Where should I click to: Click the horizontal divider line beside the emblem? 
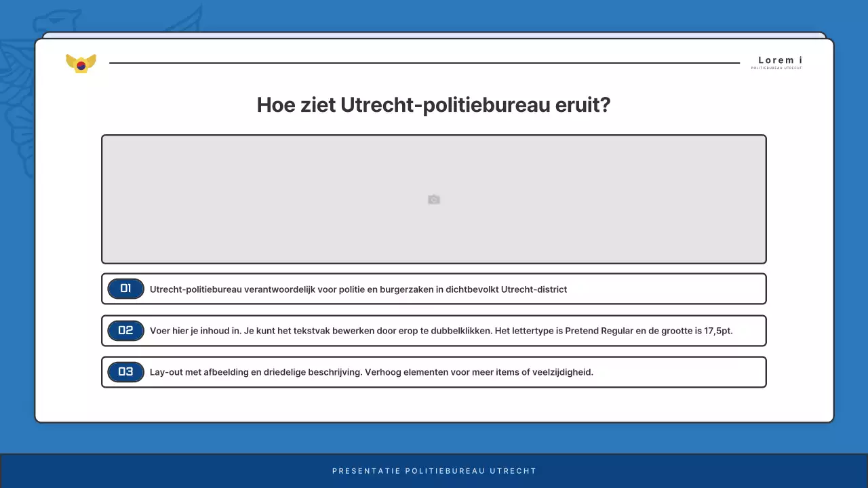425,64
